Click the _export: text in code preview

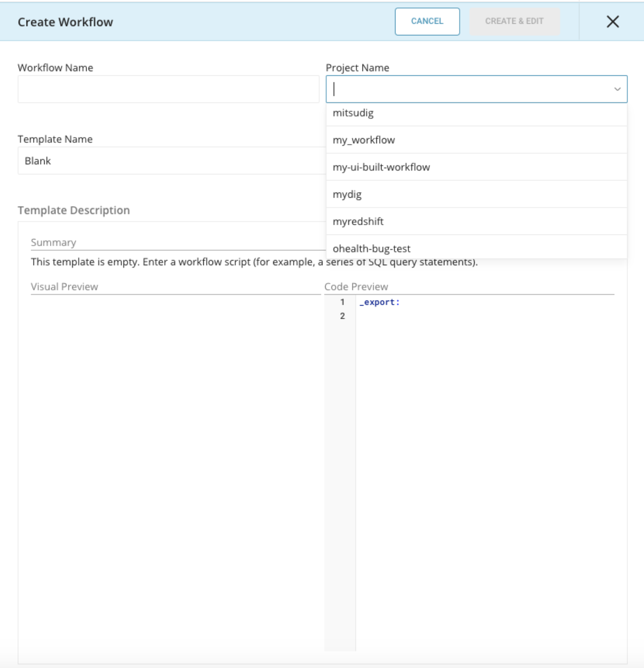(379, 302)
